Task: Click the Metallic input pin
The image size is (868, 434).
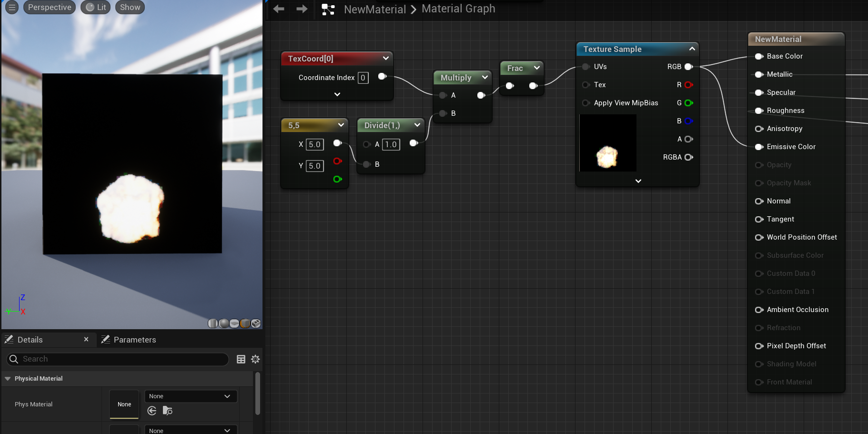Action: click(x=759, y=74)
